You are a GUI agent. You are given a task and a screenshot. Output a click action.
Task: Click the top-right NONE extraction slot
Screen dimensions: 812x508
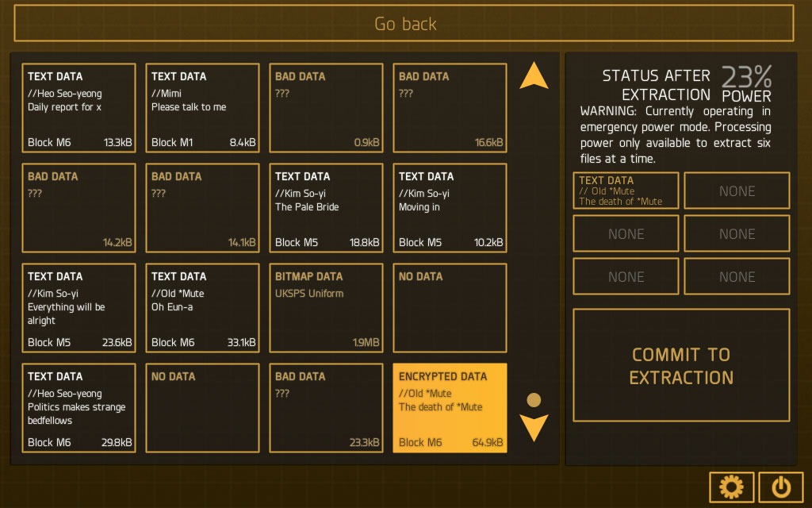pos(737,190)
